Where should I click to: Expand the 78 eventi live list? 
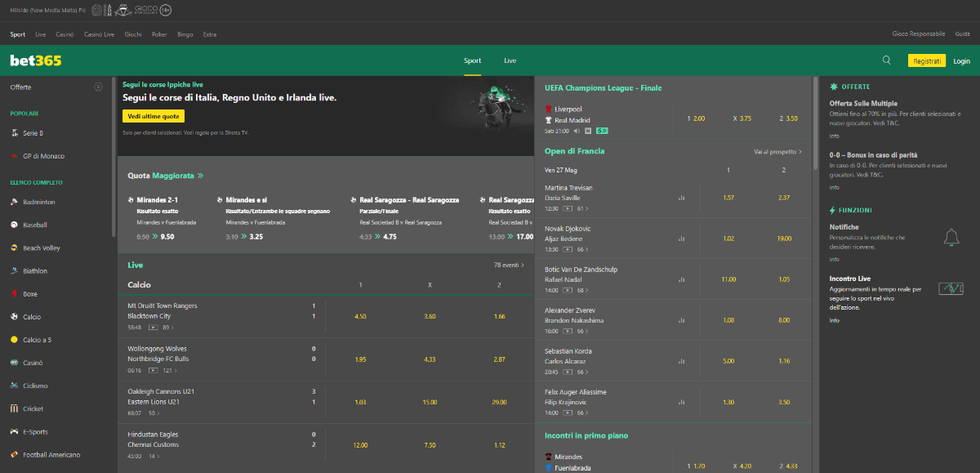coord(509,266)
